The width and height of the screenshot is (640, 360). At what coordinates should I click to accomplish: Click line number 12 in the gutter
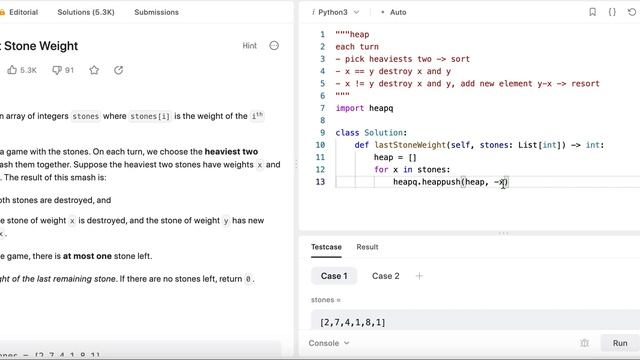[320, 169]
